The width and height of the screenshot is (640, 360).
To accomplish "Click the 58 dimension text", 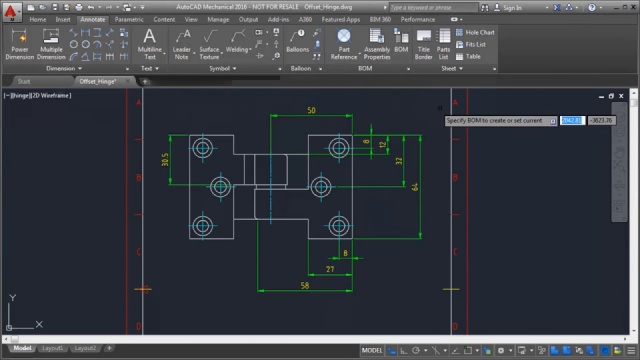I will coord(305,285).
